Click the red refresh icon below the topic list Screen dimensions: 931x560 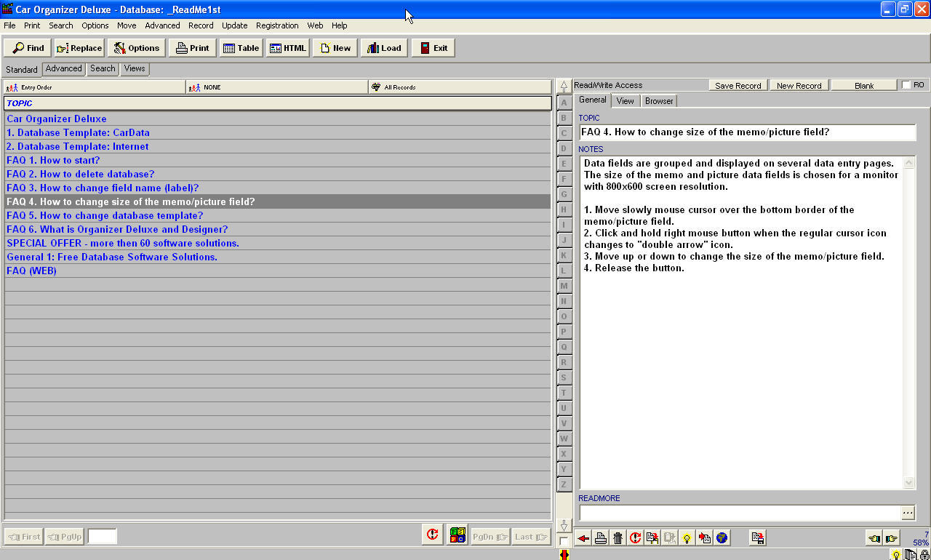coord(432,535)
